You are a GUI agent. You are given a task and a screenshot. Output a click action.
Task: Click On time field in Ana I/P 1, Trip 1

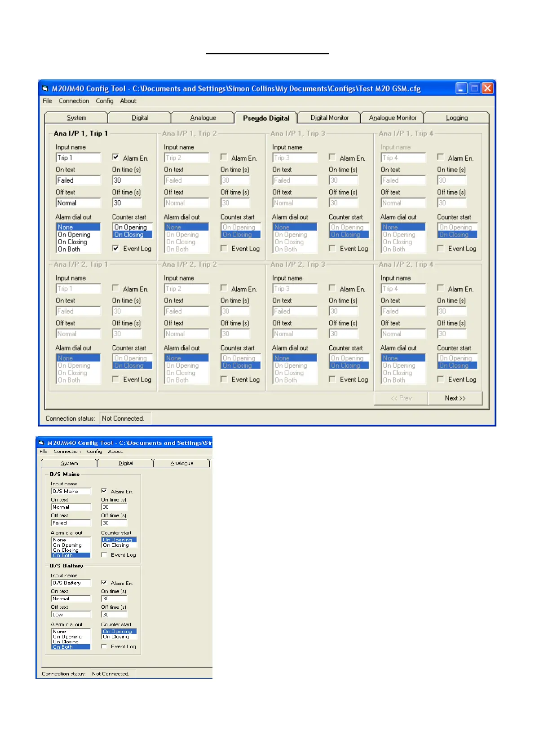click(x=127, y=180)
